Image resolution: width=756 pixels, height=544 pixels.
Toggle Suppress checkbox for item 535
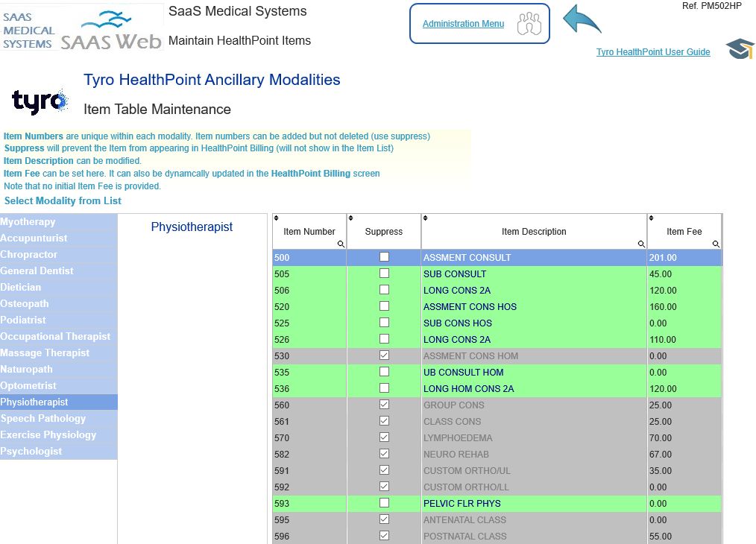point(384,372)
